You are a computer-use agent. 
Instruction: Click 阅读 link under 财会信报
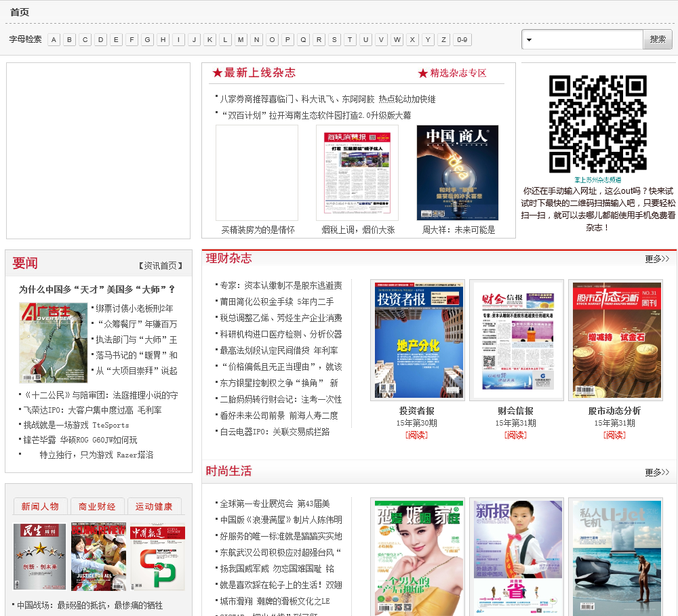(x=515, y=435)
